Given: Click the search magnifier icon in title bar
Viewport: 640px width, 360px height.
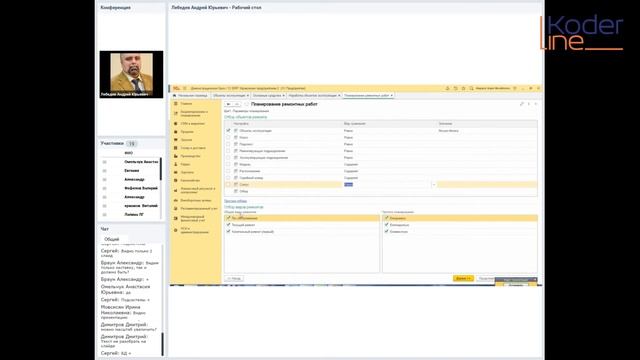Looking at the screenshot, I should tap(471, 88).
